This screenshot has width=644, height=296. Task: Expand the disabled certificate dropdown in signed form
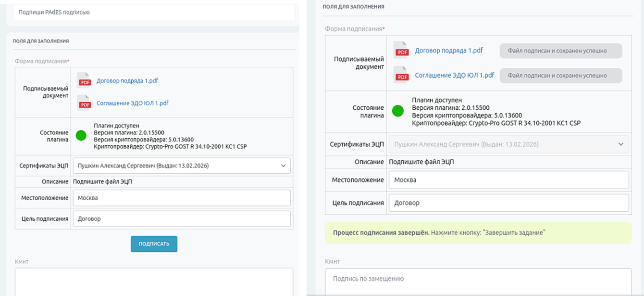509,144
